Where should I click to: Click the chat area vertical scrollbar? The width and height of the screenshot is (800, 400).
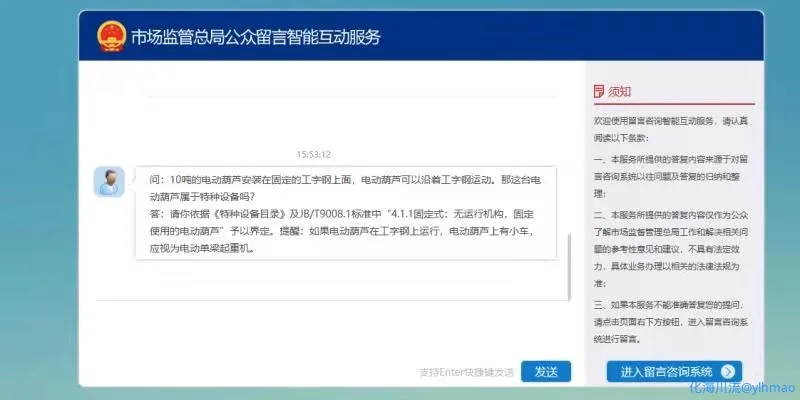pos(569,262)
